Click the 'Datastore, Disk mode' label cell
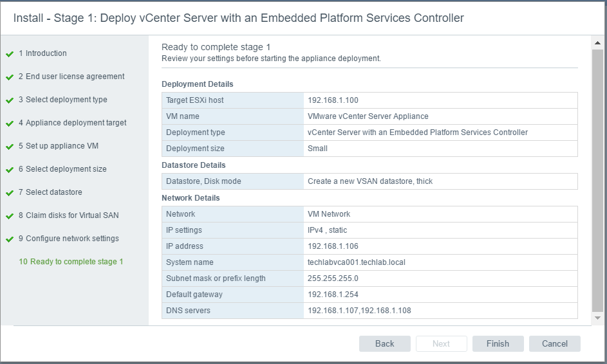Image resolution: width=607 pixels, height=364 pixels. tap(232, 181)
